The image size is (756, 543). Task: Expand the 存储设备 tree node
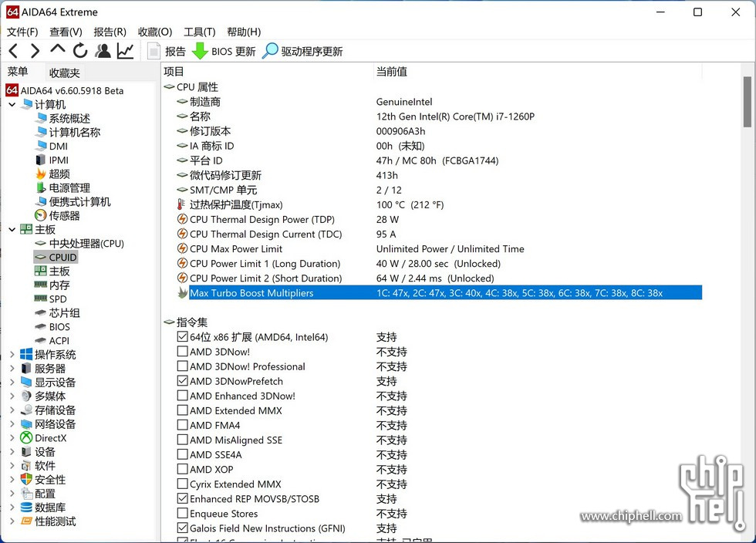(x=12, y=410)
